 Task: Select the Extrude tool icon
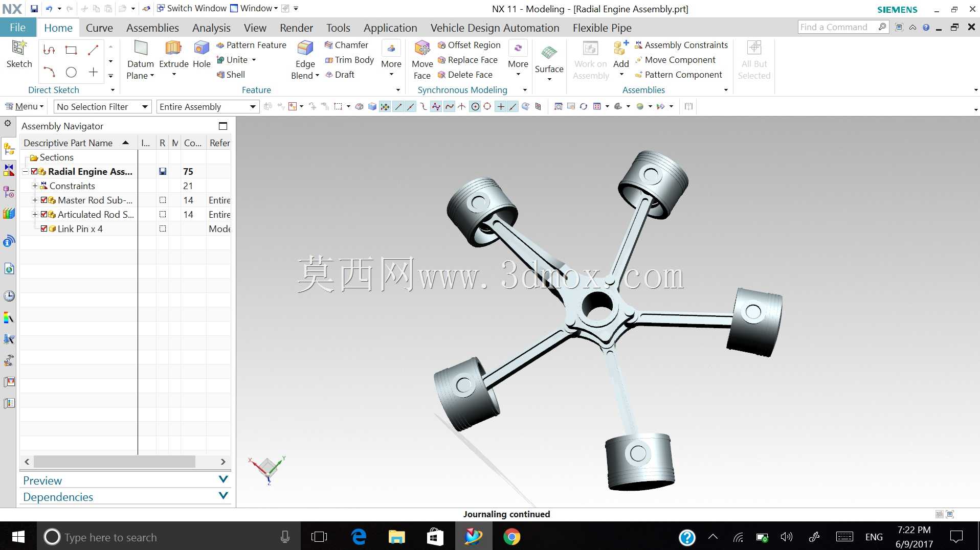pyautogui.click(x=173, y=48)
